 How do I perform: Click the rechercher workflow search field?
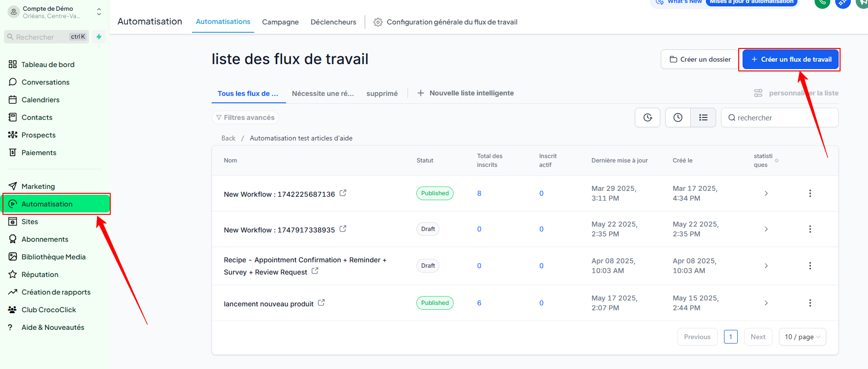click(784, 118)
